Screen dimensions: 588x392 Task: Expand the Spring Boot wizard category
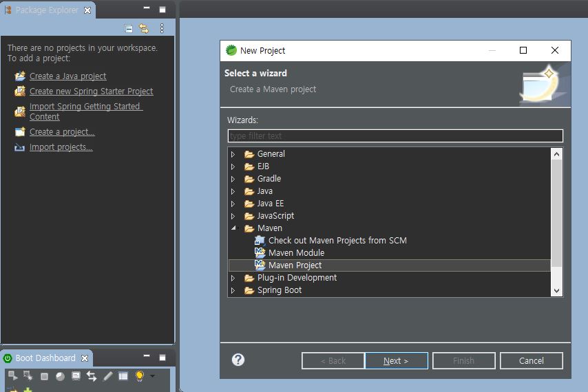tap(233, 290)
